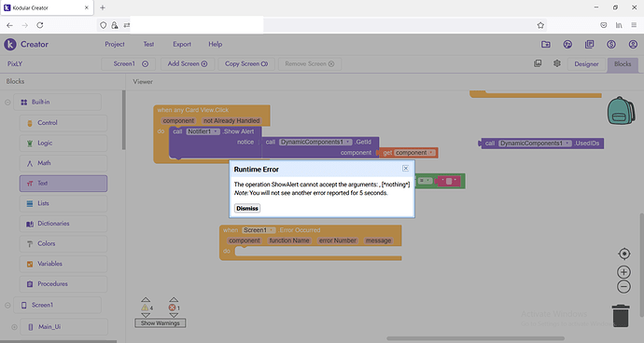The width and height of the screenshot is (644, 343).
Task: Open the Screen1 screen selector dropdown
Action: point(129,64)
